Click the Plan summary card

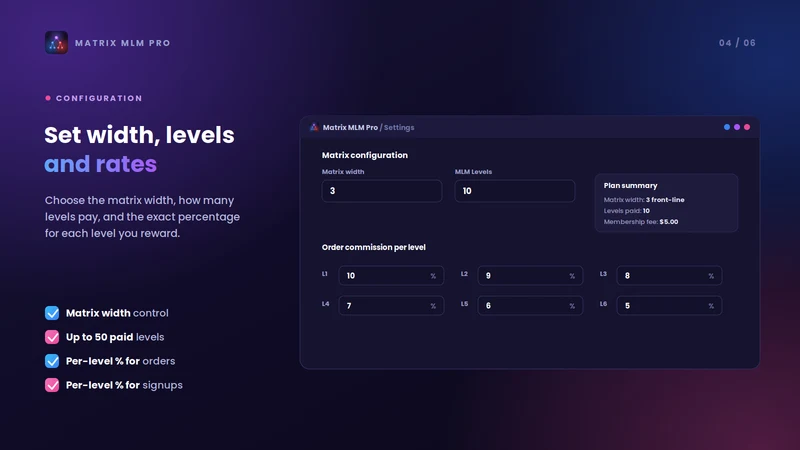[666, 203]
